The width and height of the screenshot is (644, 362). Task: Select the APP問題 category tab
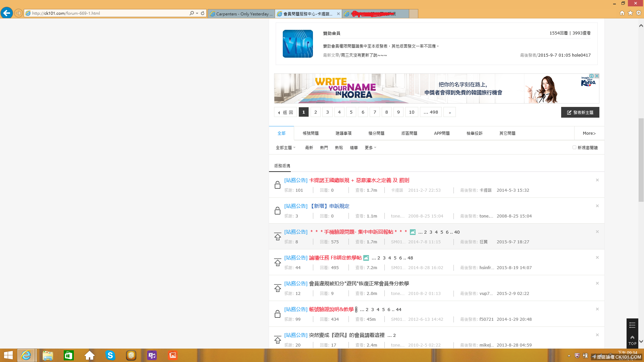click(442, 133)
